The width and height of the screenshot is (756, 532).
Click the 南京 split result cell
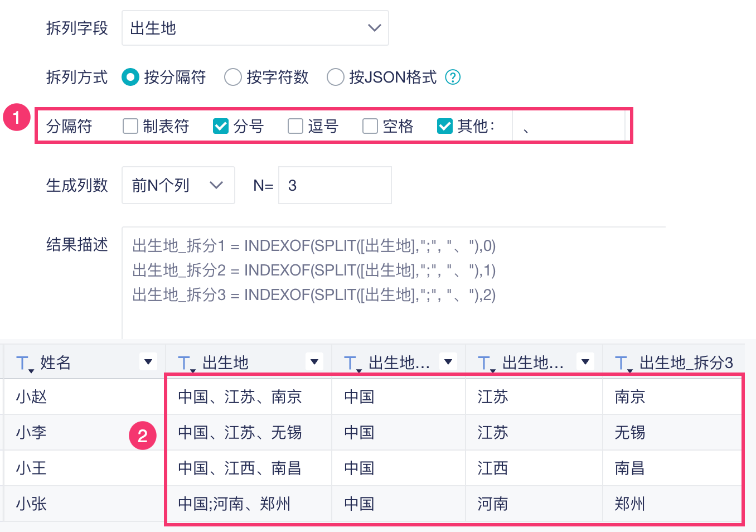pyautogui.click(x=673, y=397)
